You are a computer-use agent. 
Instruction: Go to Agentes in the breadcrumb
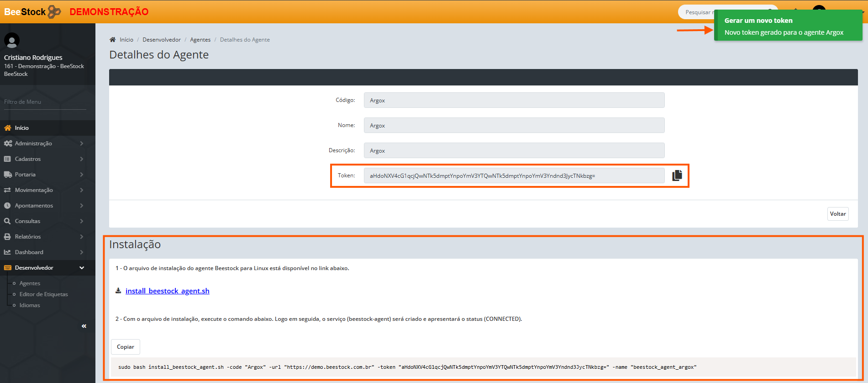200,40
